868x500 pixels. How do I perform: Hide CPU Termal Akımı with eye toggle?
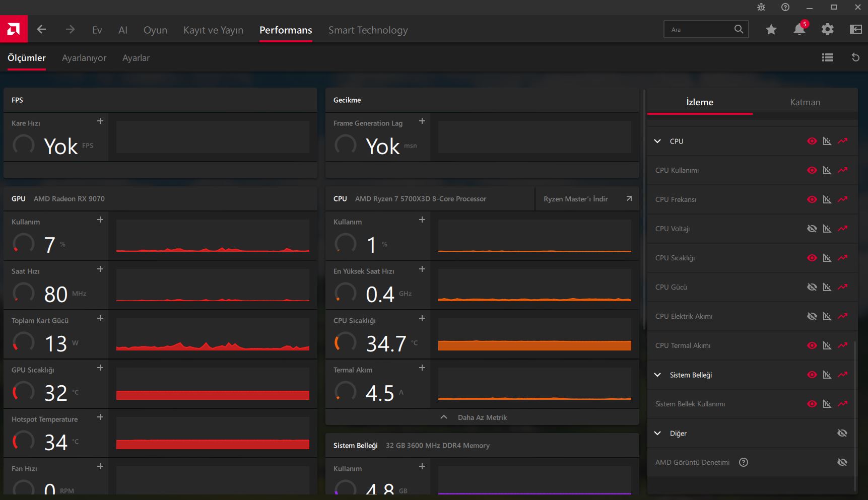812,345
